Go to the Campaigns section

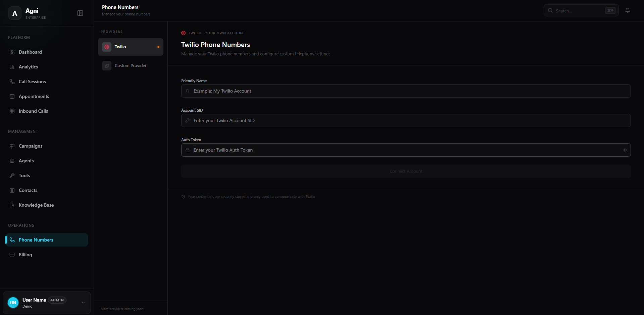click(31, 146)
